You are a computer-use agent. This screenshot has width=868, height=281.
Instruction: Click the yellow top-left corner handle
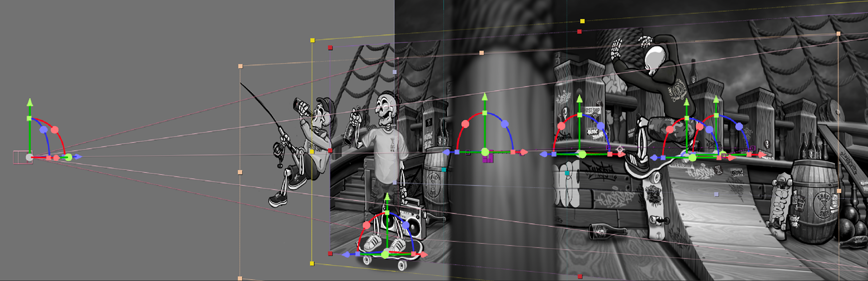312,41
